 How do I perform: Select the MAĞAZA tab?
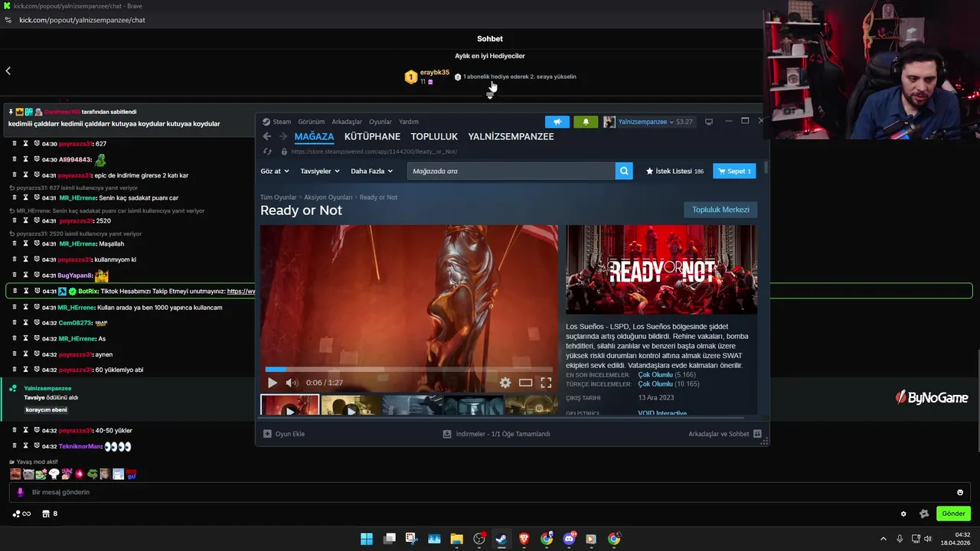click(x=314, y=136)
